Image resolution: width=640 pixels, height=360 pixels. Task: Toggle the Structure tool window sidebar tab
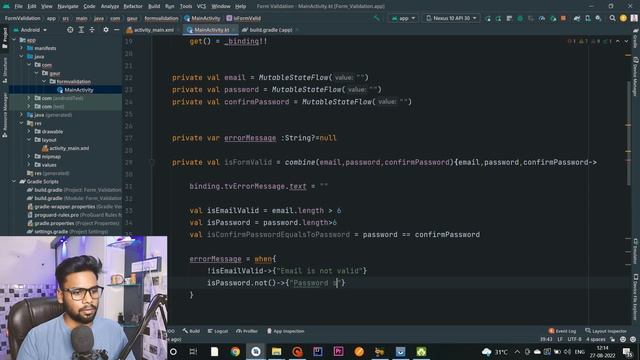(4, 71)
